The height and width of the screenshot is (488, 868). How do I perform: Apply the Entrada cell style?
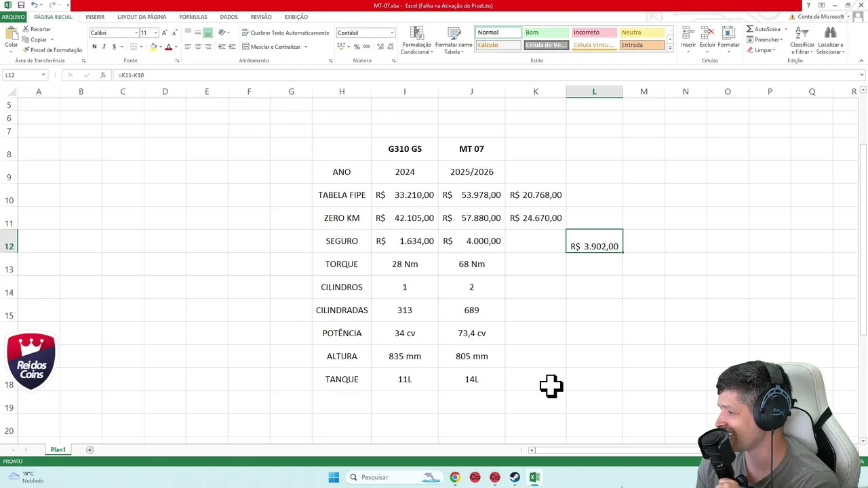[x=642, y=45]
